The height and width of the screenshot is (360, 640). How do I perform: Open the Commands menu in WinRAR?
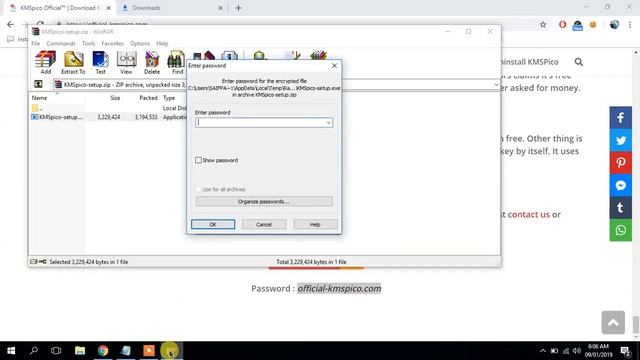click(x=61, y=43)
